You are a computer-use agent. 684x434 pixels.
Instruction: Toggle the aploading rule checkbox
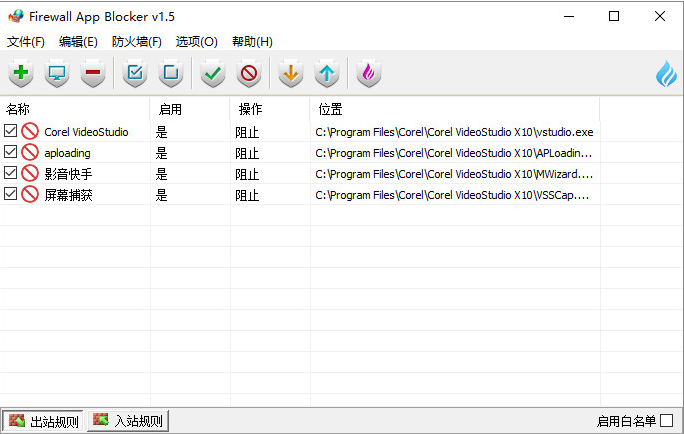11,152
